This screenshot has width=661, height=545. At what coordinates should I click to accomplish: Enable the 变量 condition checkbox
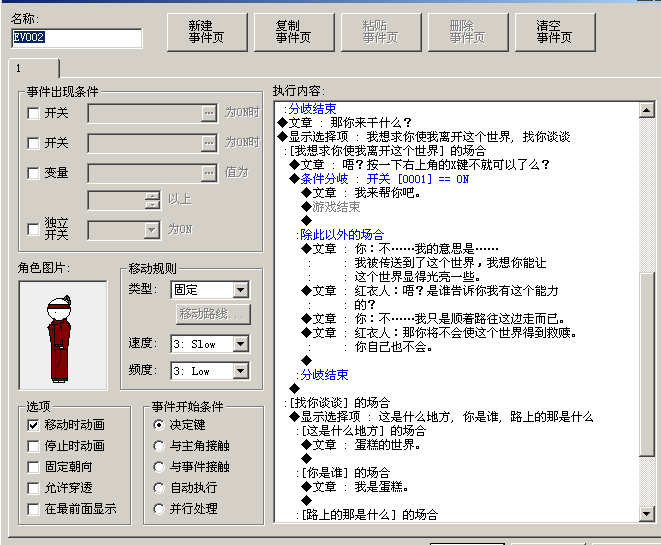click(x=33, y=173)
